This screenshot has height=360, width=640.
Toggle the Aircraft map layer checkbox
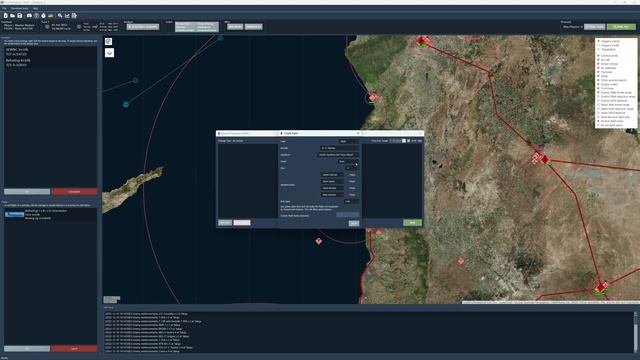598,60
